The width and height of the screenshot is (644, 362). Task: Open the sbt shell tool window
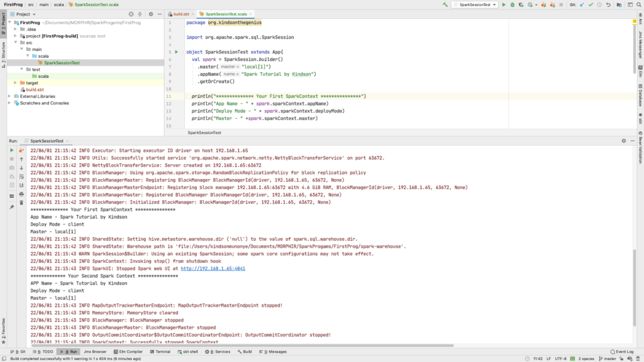coord(187,352)
